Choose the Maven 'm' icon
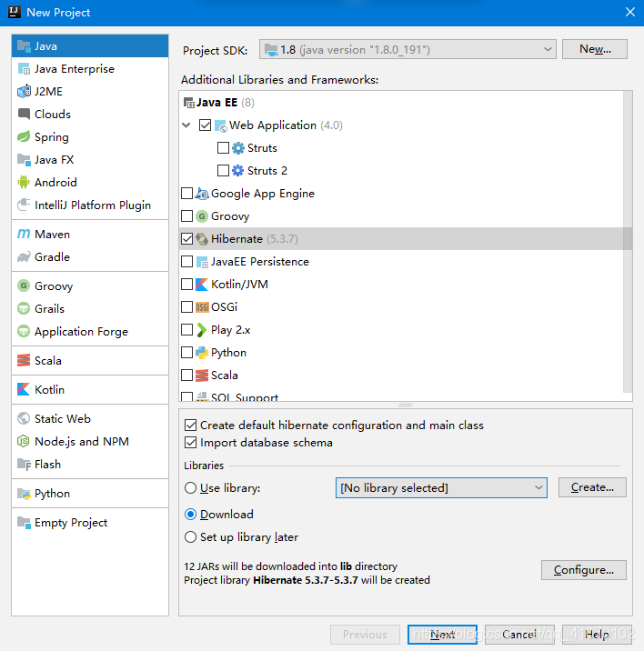 24,235
